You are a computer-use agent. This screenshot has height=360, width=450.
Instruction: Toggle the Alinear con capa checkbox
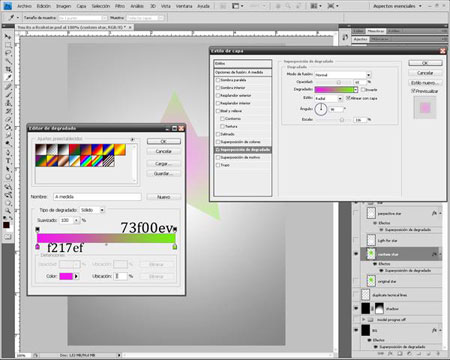348,98
